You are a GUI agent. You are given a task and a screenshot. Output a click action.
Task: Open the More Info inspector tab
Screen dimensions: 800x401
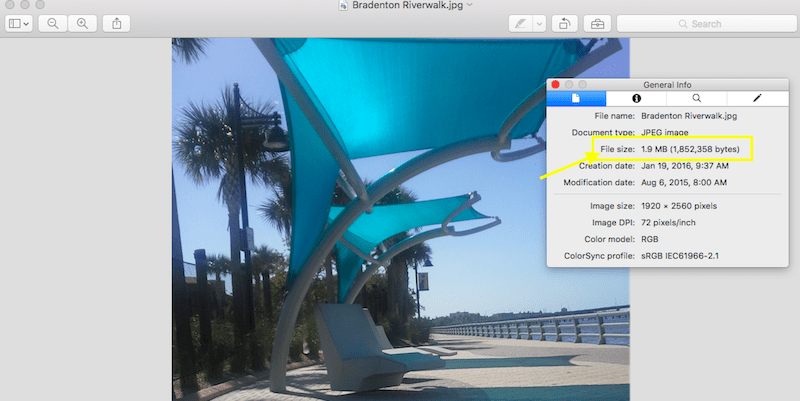pos(636,98)
